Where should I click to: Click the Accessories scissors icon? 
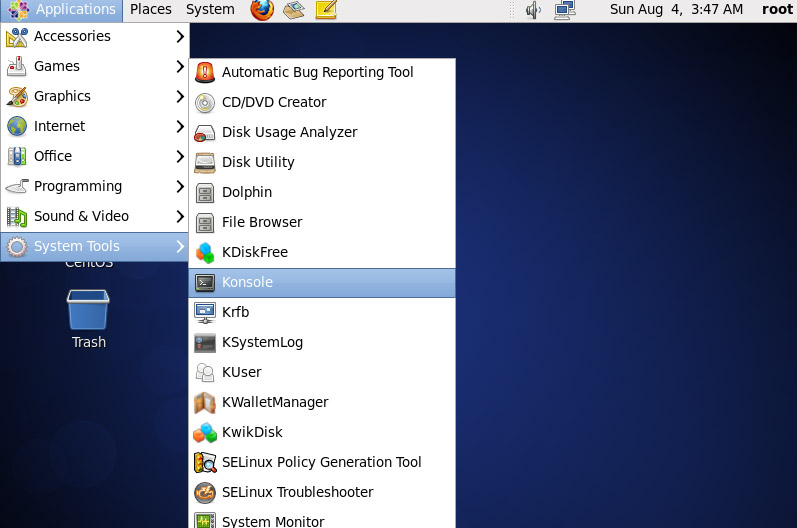click(17, 37)
